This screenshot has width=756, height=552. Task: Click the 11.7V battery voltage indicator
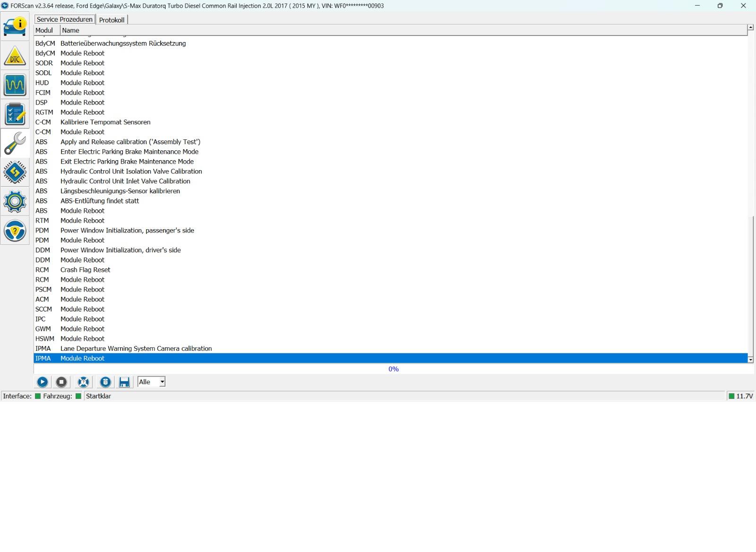pos(740,396)
